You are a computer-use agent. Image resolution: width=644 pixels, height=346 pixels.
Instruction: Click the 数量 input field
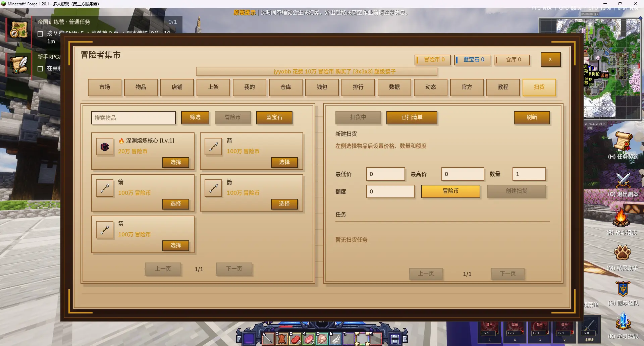[x=529, y=174]
